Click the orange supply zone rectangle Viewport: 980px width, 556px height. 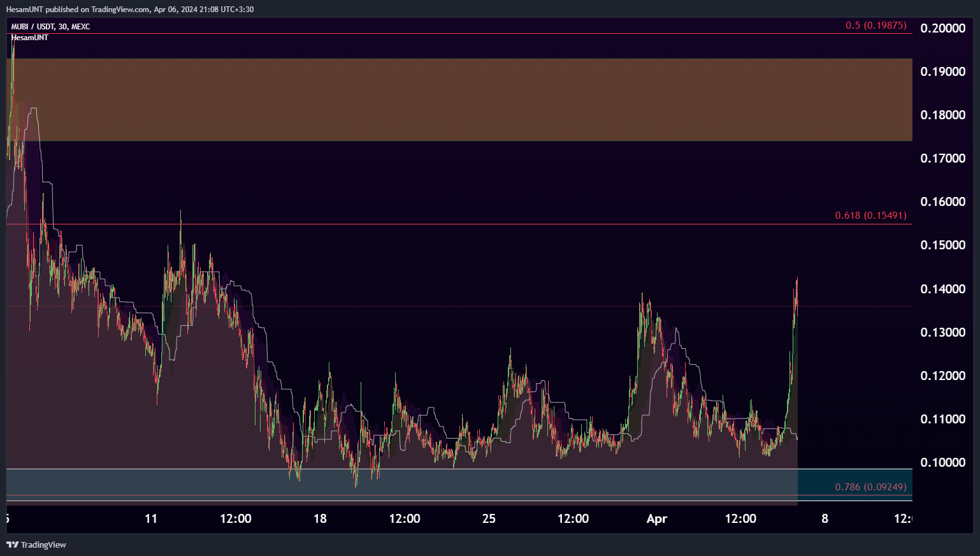pyautogui.click(x=459, y=99)
